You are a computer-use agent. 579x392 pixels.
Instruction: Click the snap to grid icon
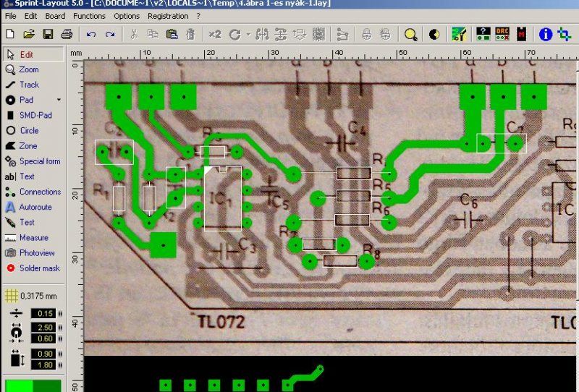click(318, 34)
